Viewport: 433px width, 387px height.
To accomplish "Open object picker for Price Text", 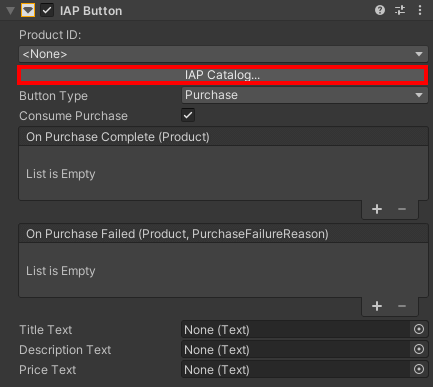I will click(419, 369).
